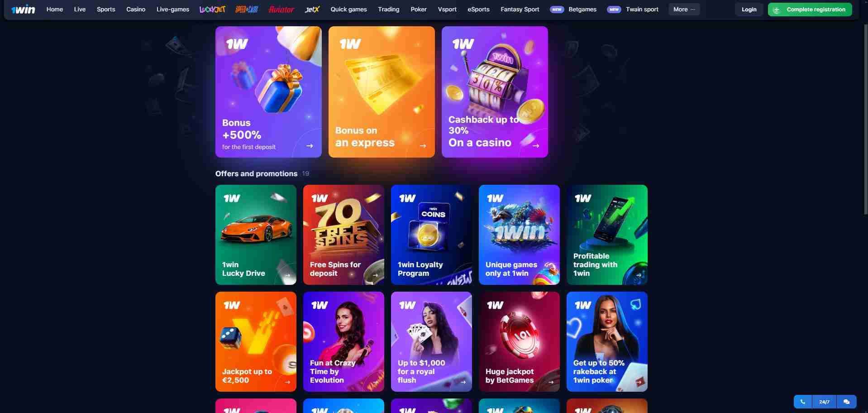Open Huge jackpot by BetGames card
Viewport: 868px width, 413px height.
pos(519,341)
